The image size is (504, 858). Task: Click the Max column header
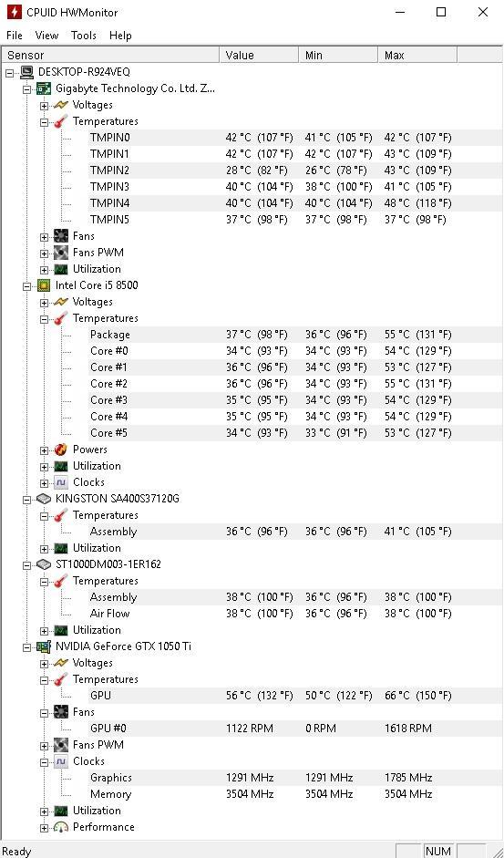click(x=417, y=56)
